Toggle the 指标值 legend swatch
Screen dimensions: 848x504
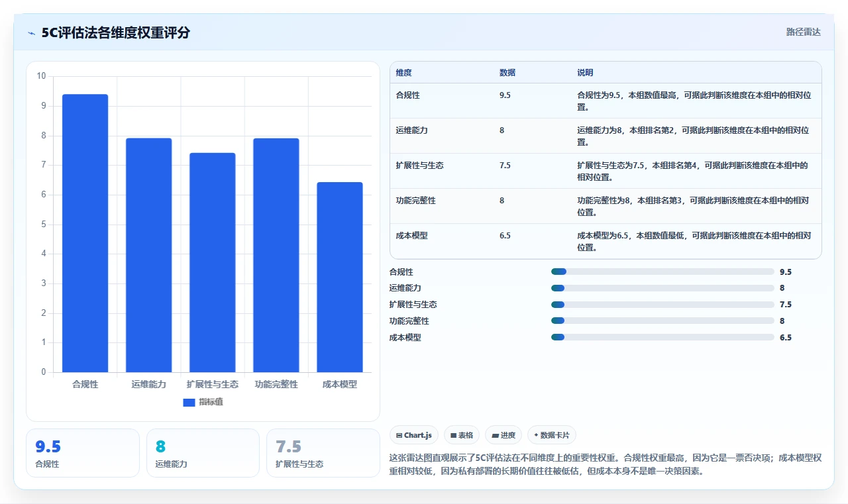point(189,402)
